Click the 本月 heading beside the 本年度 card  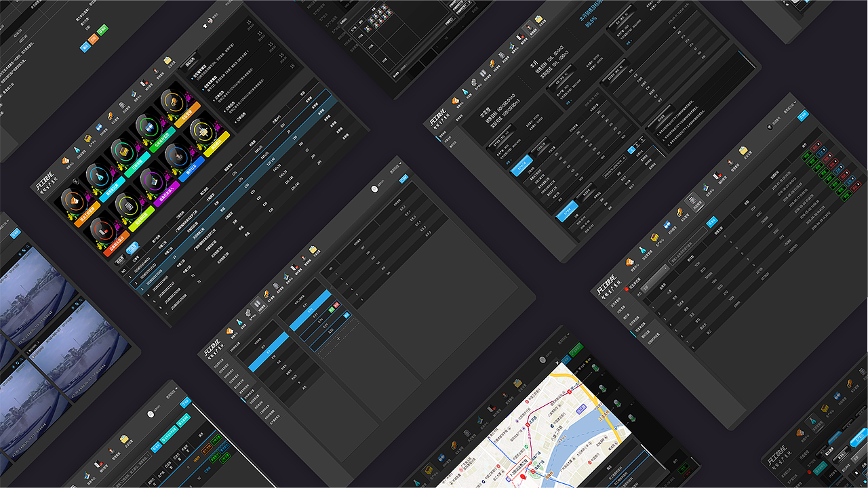534,64
